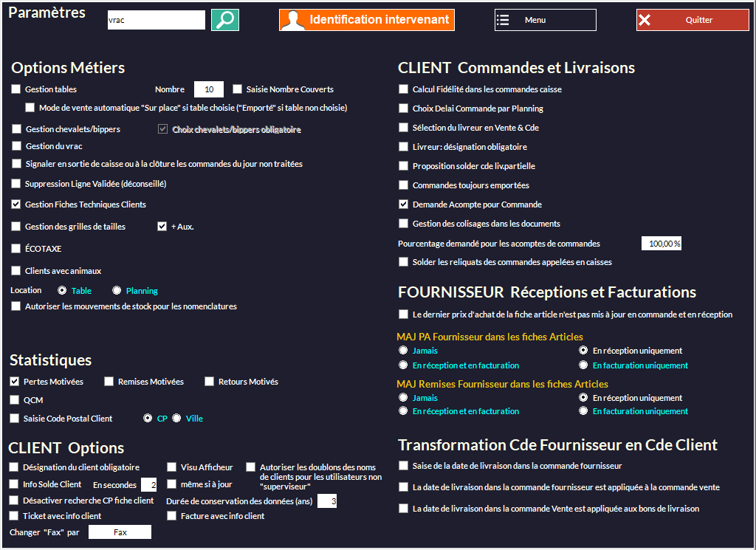Enable the Gestion tables checkbox
The height and width of the screenshot is (550, 756).
(16, 89)
